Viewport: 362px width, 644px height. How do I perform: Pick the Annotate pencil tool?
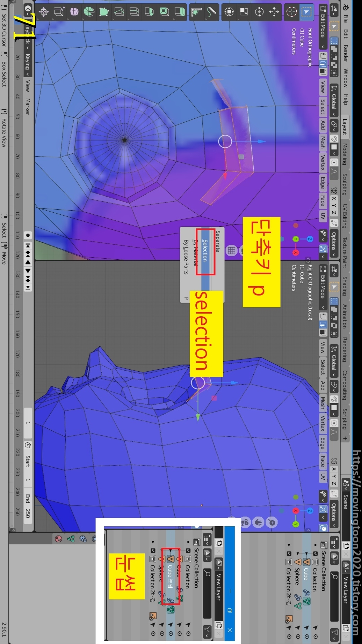(212, 12)
